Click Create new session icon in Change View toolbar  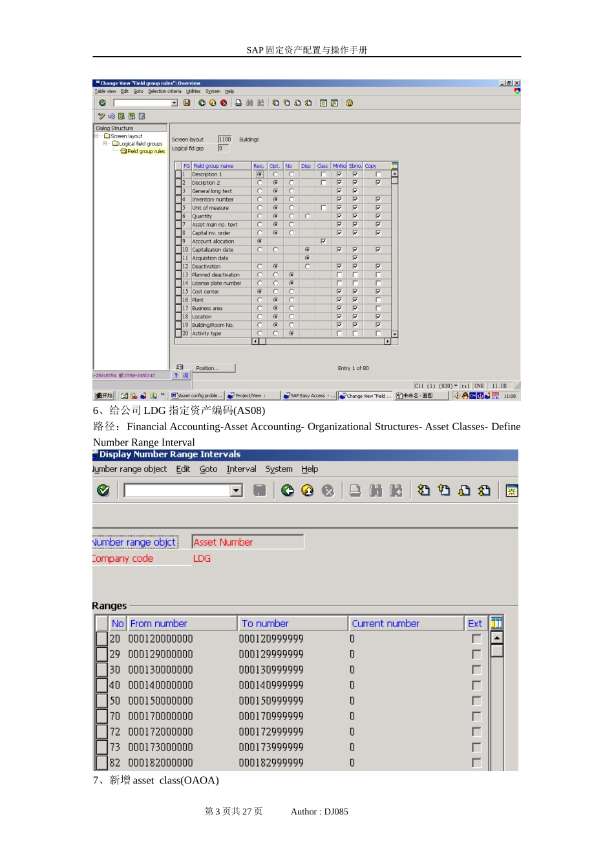323,103
